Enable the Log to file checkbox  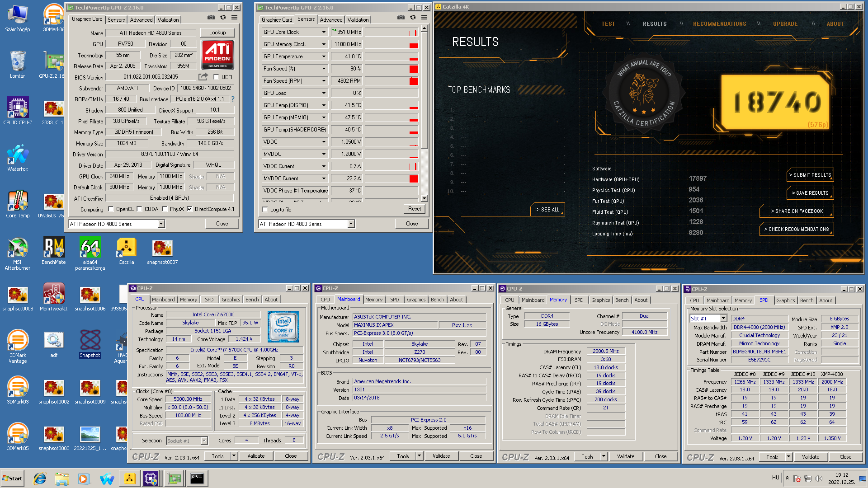click(265, 210)
